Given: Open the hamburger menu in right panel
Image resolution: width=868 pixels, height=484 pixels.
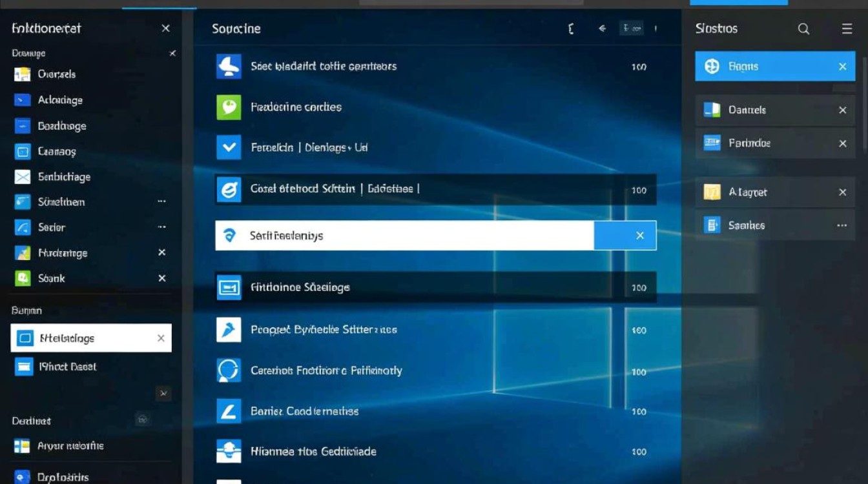Looking at the screenshot, I should pyautogui.click(x=847, y=29).
